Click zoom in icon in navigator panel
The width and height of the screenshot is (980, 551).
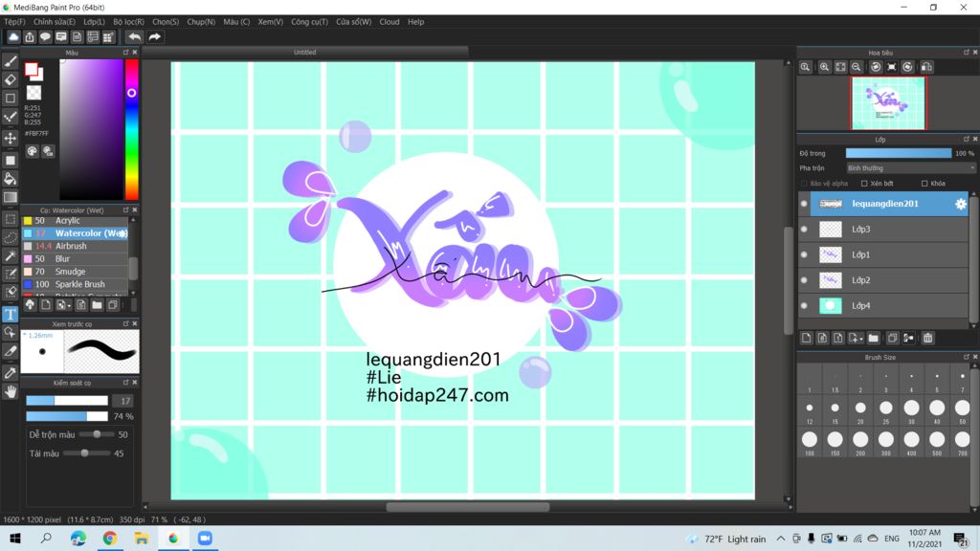(824, 67)
